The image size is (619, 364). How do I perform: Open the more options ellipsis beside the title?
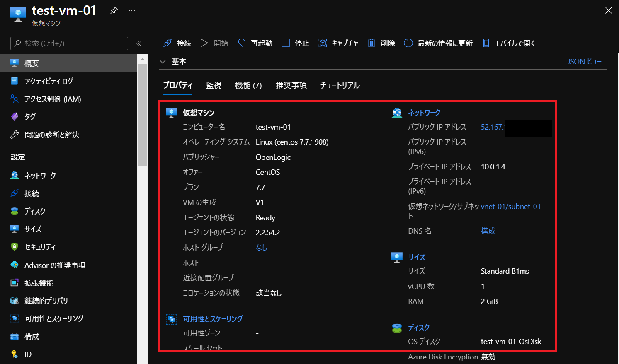tap(132, 10)
